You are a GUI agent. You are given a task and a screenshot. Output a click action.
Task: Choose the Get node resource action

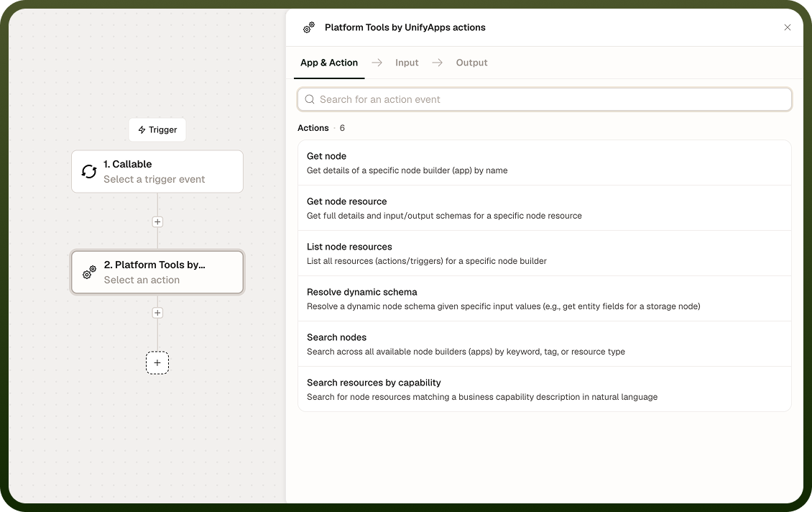545,208
